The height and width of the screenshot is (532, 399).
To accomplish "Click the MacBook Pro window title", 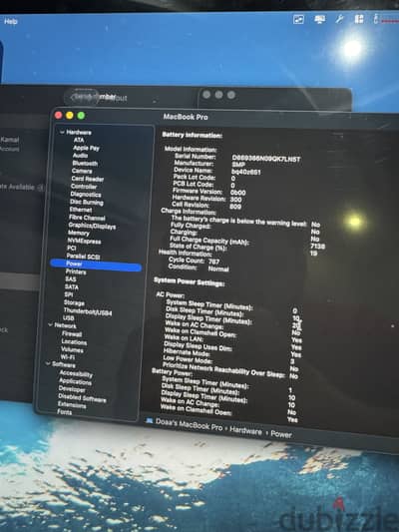I will point(186,117).
